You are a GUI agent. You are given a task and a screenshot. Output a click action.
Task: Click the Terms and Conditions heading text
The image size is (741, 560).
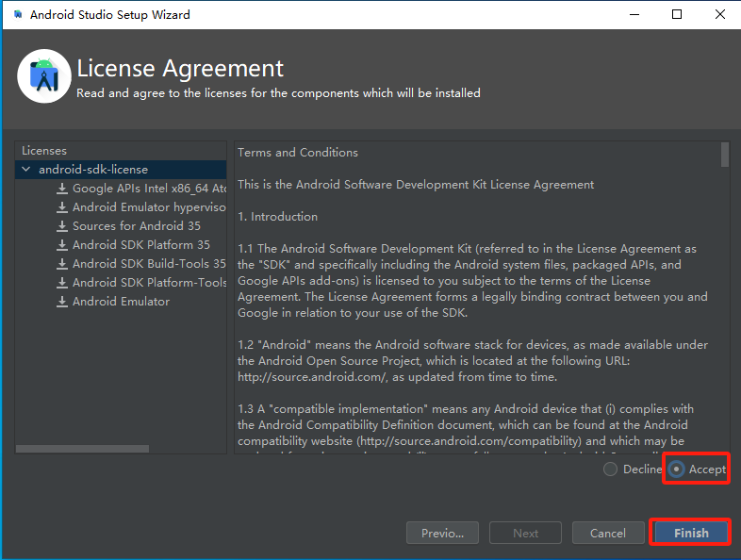[x=298, y=153]
